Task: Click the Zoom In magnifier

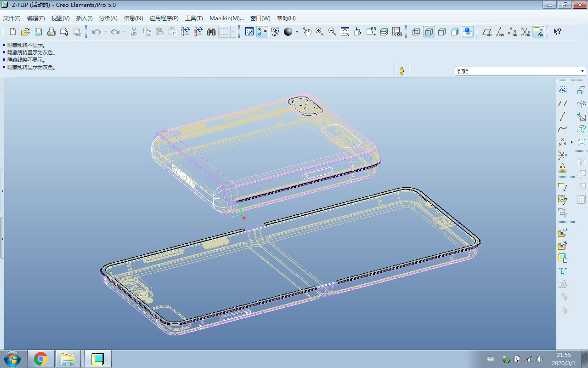Action: (x=319, y=32)
